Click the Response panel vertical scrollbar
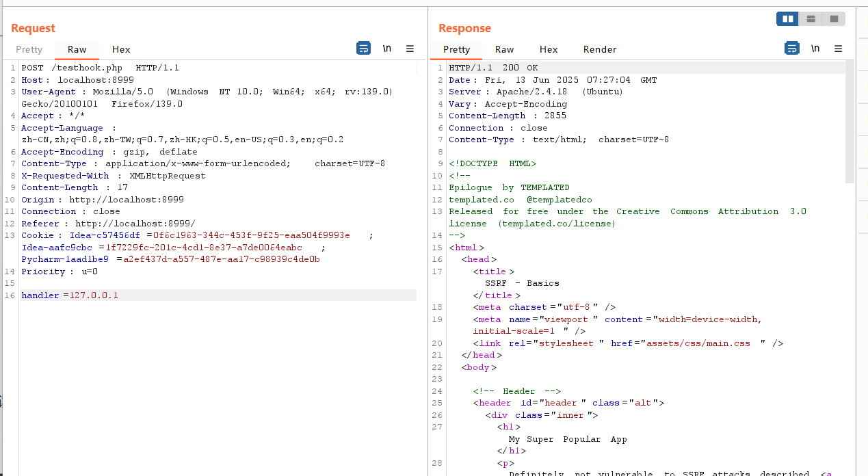This screenshot has width=868, height=476. pyautogui.click(x=850, y=123)
